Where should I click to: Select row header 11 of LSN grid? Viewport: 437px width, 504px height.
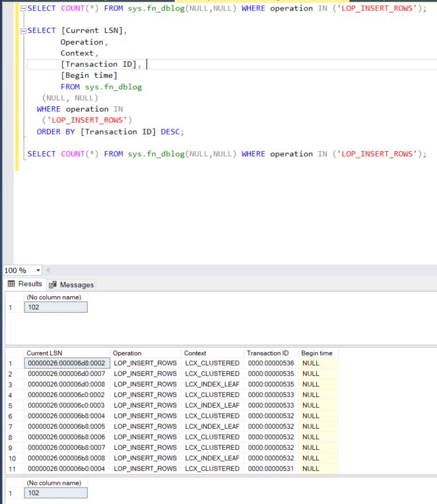point(15,468)
